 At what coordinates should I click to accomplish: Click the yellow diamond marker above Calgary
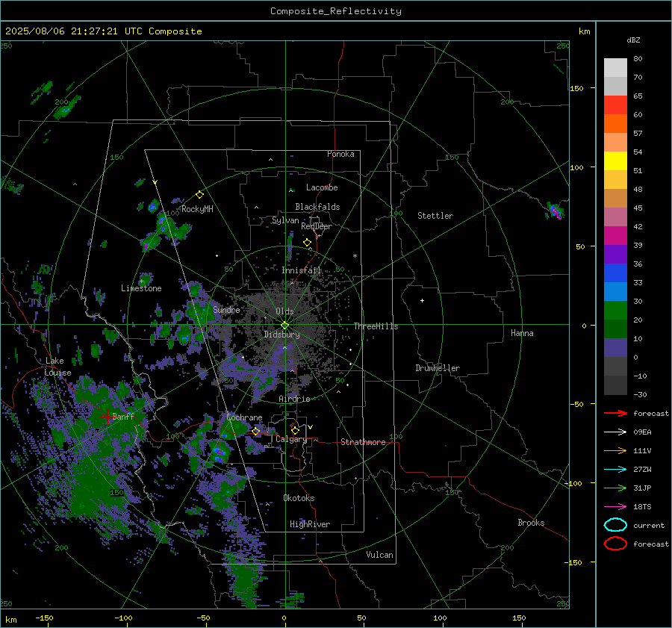pyautogui.click(x=295, y=430)
